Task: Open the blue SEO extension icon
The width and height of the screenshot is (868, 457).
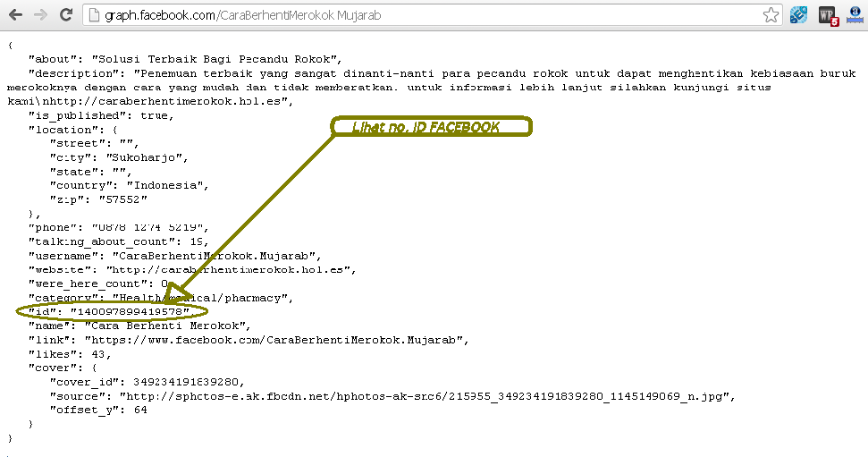Action: (798, 15)
